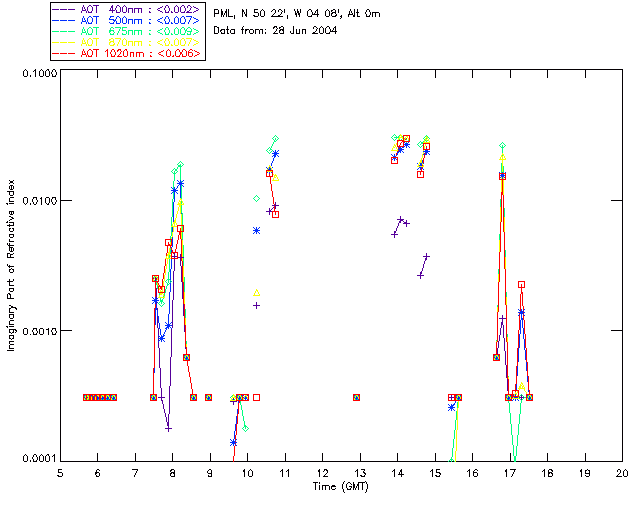This screenshot has height=512, width=640.
Task: Click the x-axis tick label 16
Action: [x=472, y=472]
